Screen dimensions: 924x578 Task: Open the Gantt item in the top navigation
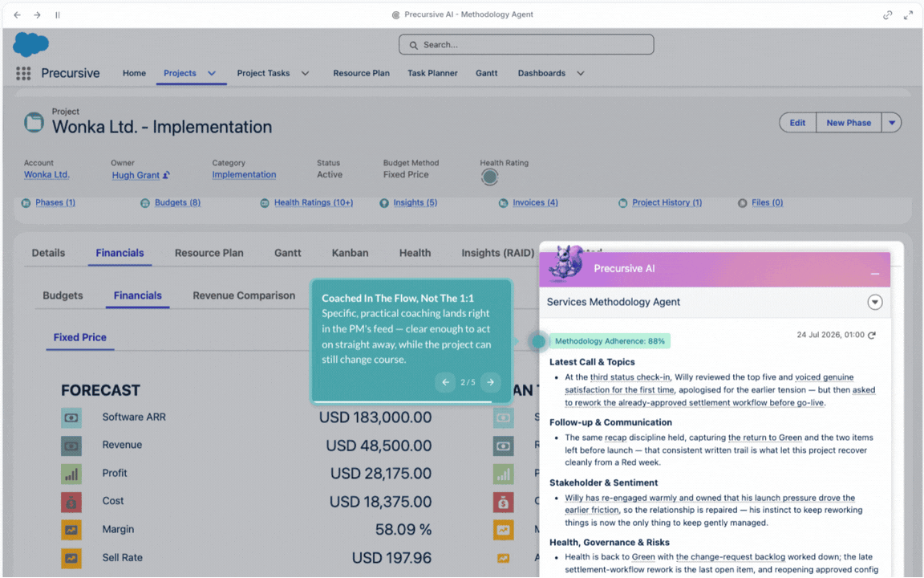[x=487, y=73]
